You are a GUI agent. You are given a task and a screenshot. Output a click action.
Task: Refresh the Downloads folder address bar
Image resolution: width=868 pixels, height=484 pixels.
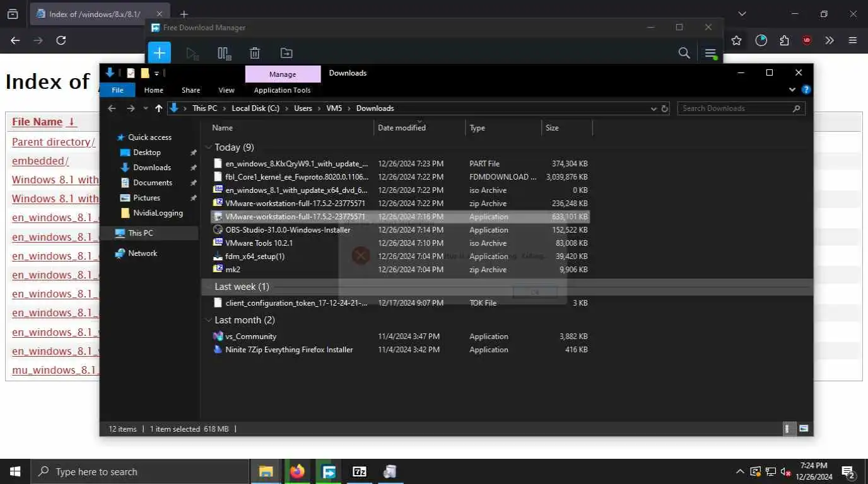[664, 108]
